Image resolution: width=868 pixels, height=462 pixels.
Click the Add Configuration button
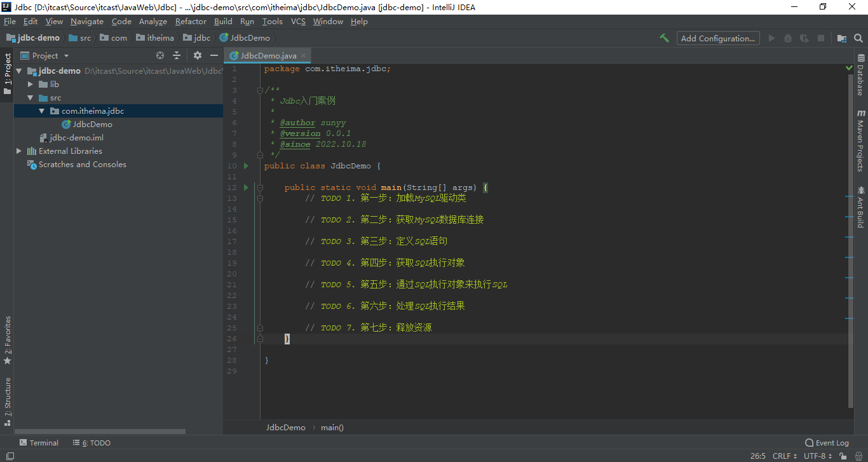[x=718, y=38]
